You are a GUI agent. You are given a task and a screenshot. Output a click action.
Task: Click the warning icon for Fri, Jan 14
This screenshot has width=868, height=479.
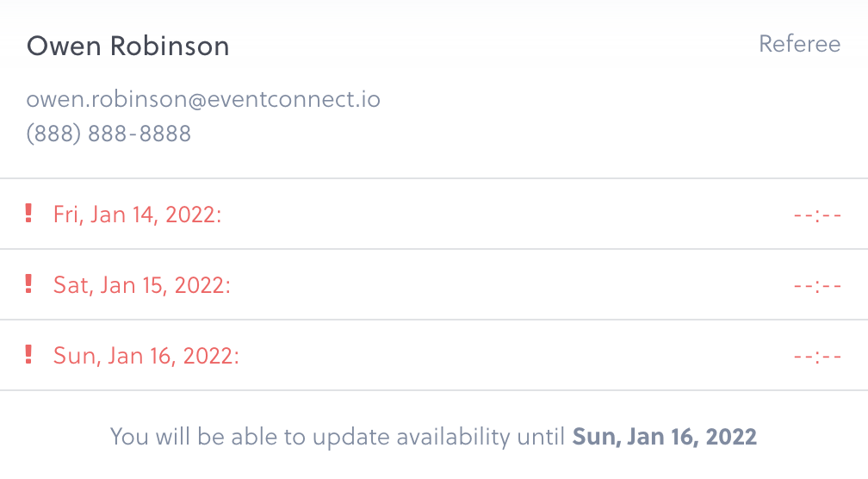pyautogui.click(x=29, y=213)
